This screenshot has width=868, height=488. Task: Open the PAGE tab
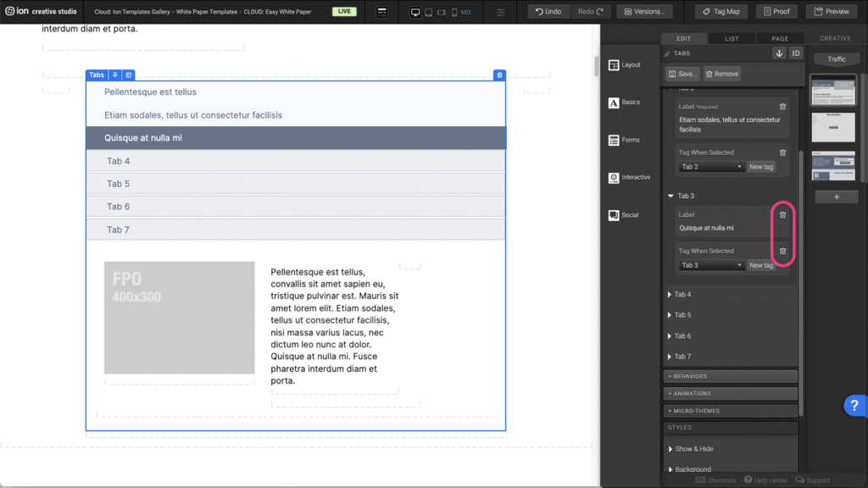tap(780, 38)
